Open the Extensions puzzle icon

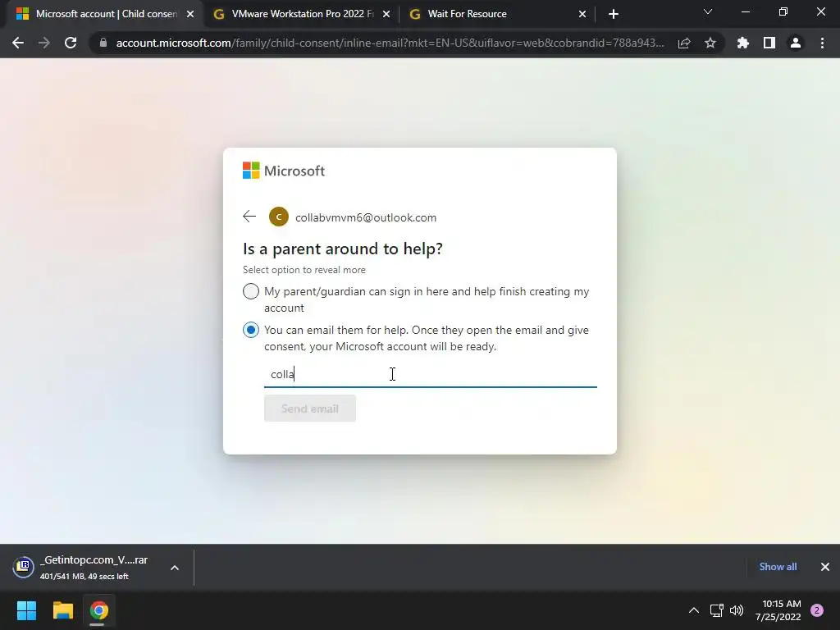click(743, 43)
